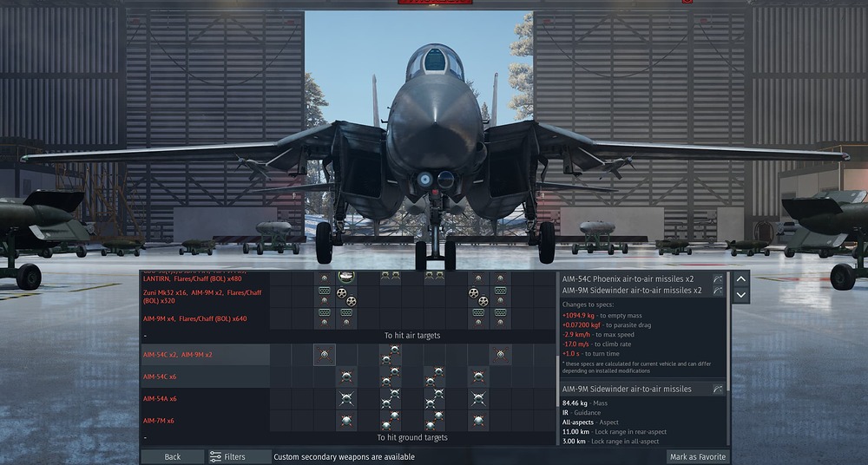The height and width of the screenshot is (465, 868).
Task: Click the Changes to specs heading
Action: point(588,305)
